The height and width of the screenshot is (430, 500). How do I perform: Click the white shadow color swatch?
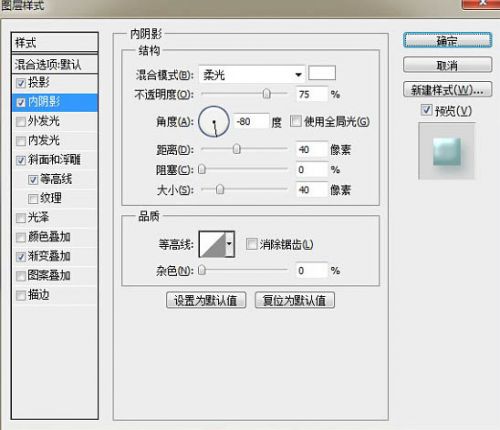coord(322,73)
